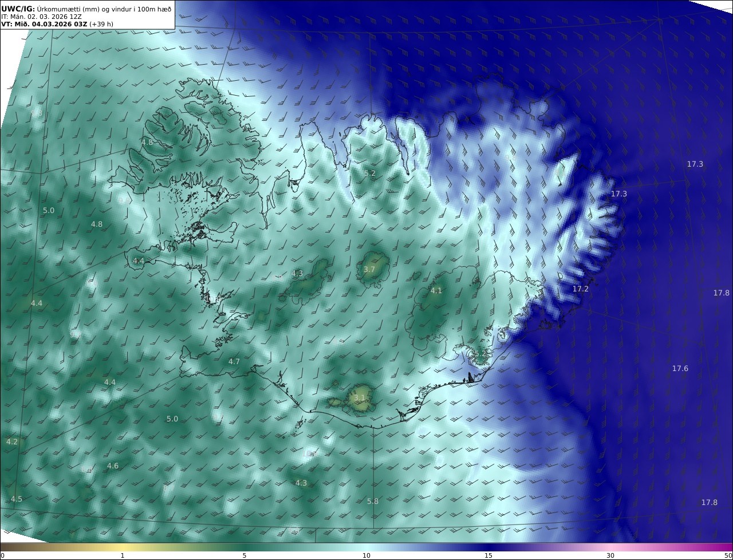The image size is (733, 560).
Task: Click the 3.7 value on the glacier
Action: pos(369,269)
